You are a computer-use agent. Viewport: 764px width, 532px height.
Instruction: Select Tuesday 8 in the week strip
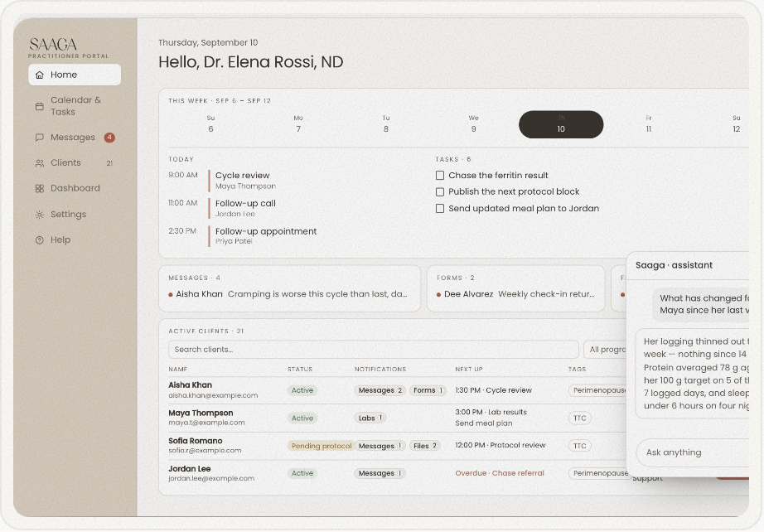(x=386, y=124)
